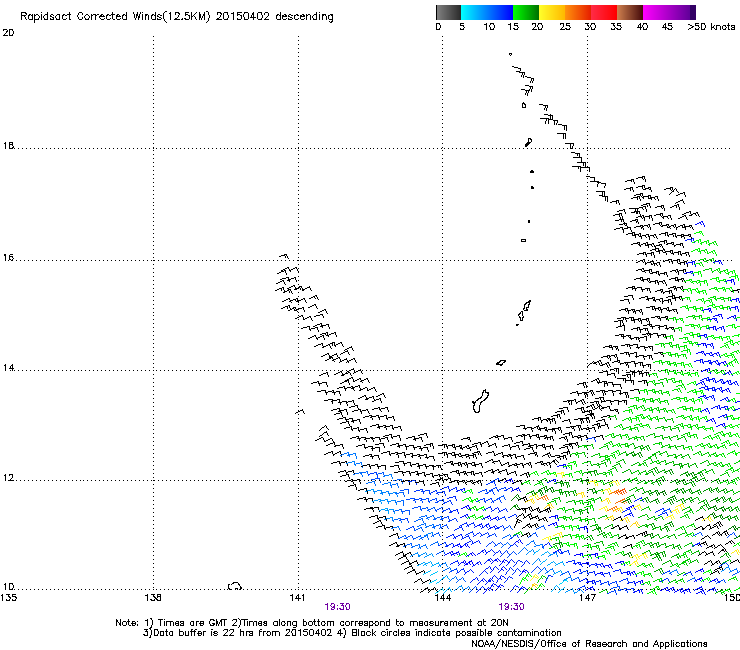Click the latitude label 12
This screenshot has height=650, width=740.
coord(8,478)
